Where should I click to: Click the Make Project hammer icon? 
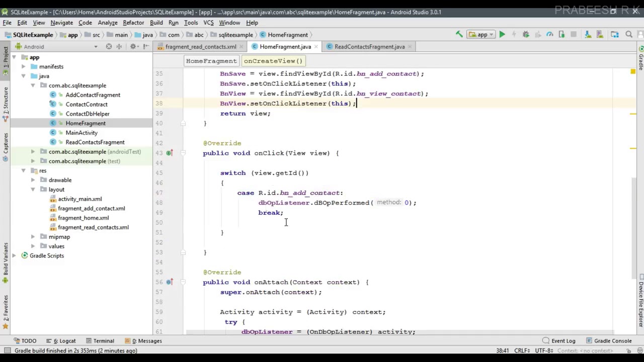pyautogui.click(x=459, y=35)
